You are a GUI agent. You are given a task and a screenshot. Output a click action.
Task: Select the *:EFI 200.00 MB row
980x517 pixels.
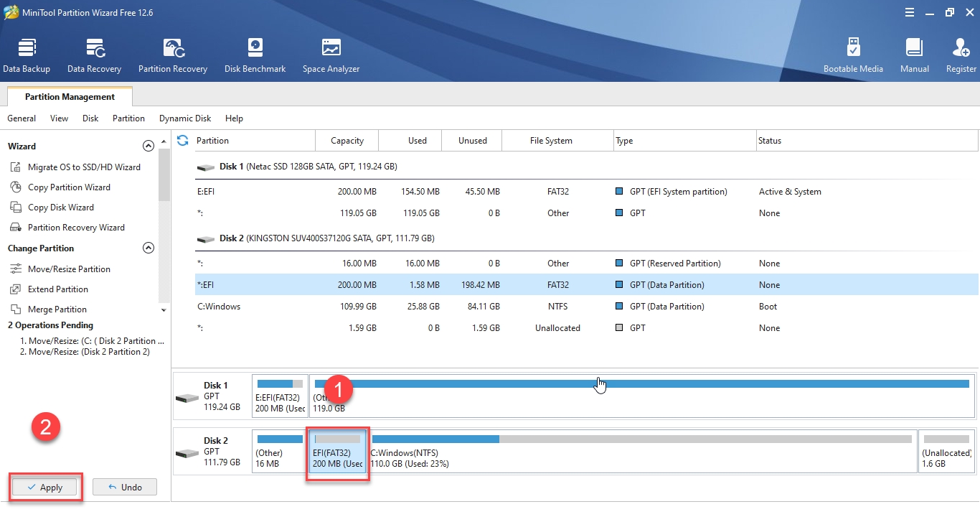[586, 285]
